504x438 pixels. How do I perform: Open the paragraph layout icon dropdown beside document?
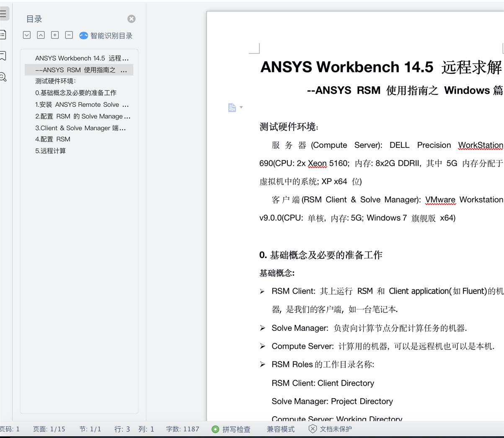235,108
